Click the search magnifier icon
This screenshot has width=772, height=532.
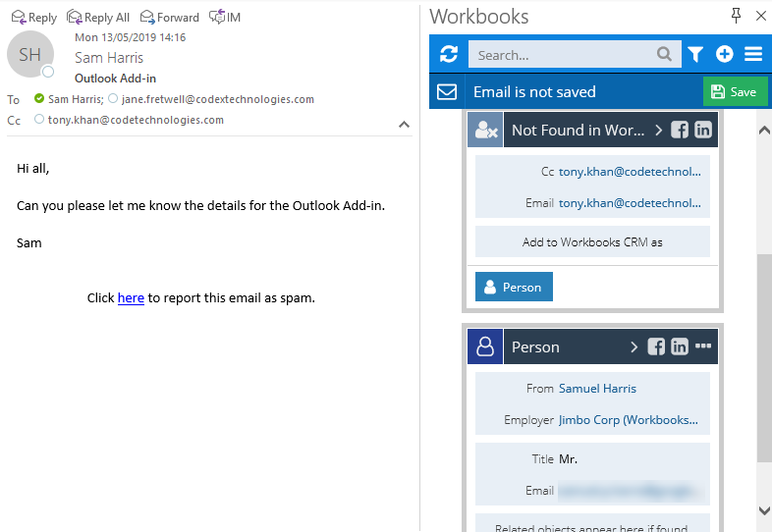pos(664,54)
